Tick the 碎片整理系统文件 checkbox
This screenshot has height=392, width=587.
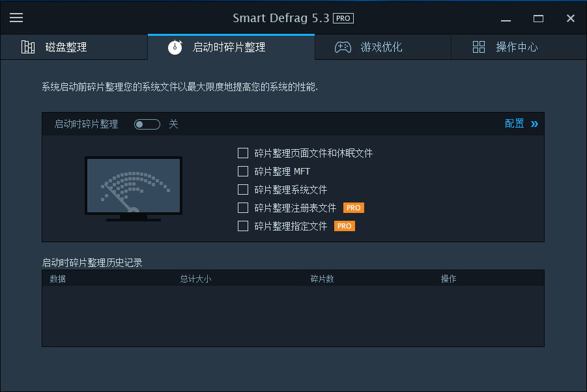click(x=243, y=189)
